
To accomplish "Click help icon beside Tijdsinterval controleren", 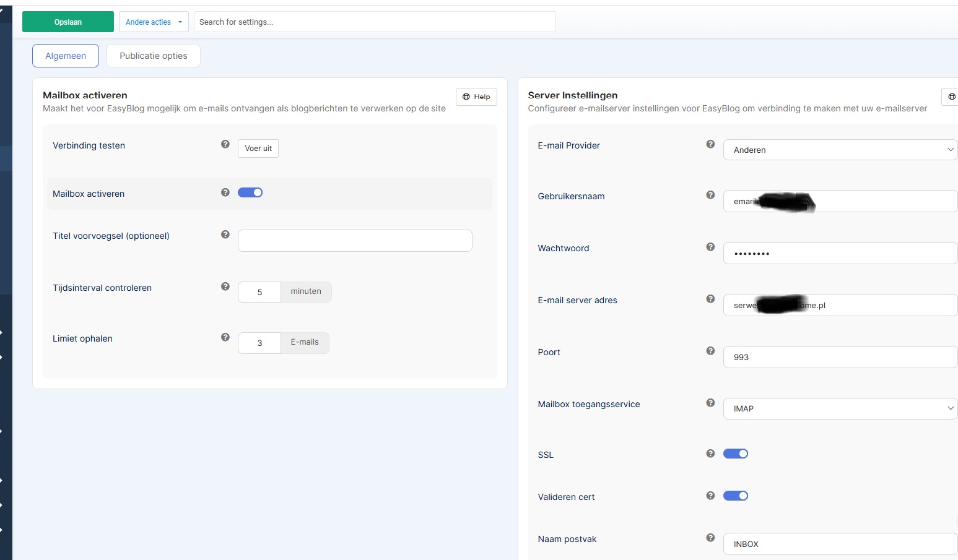I will point(225,286).
